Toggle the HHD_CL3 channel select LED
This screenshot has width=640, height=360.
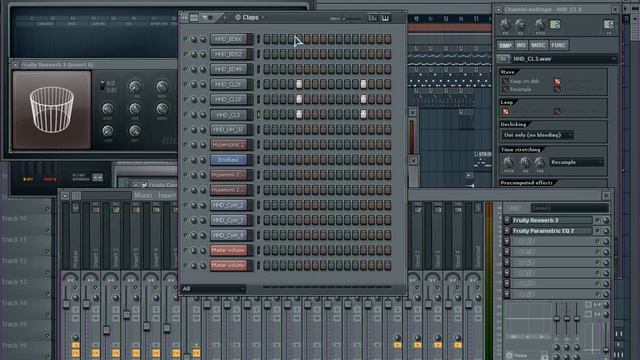click(258, 115)
